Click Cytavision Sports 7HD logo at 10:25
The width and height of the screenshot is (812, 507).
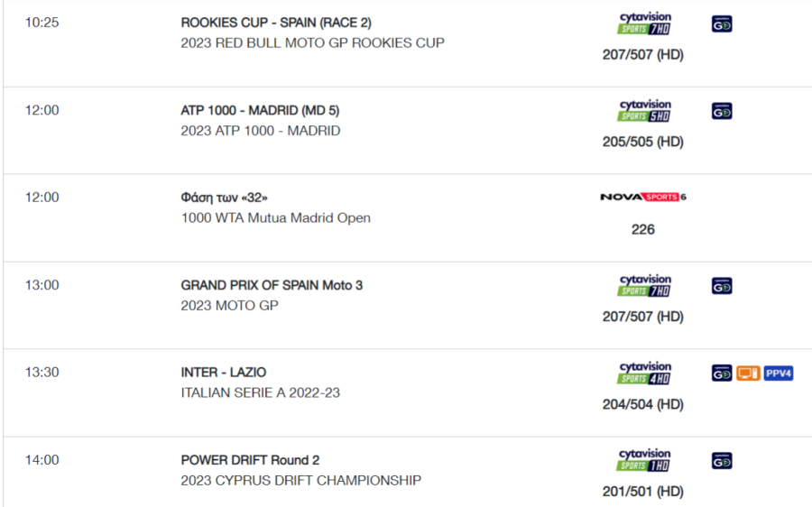pyautogui.click(x=644, y=23)
